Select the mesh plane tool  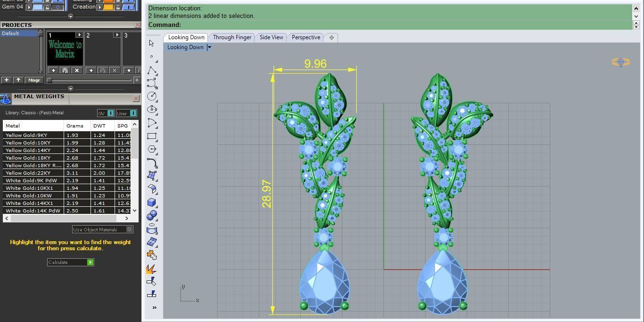click(152, 242)
